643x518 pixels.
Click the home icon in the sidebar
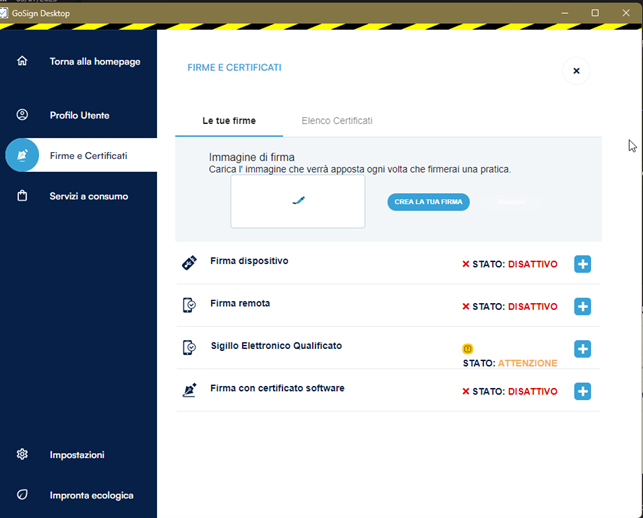click(x=22, y=61)
